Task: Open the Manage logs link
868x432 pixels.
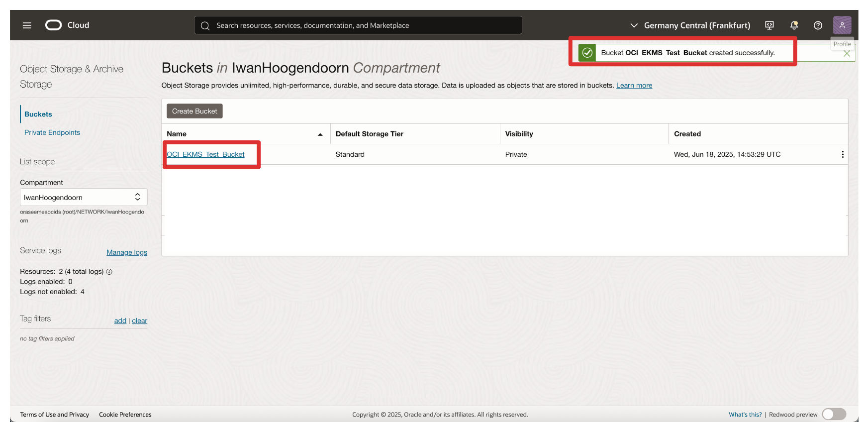Action: (x=127, y=252)
